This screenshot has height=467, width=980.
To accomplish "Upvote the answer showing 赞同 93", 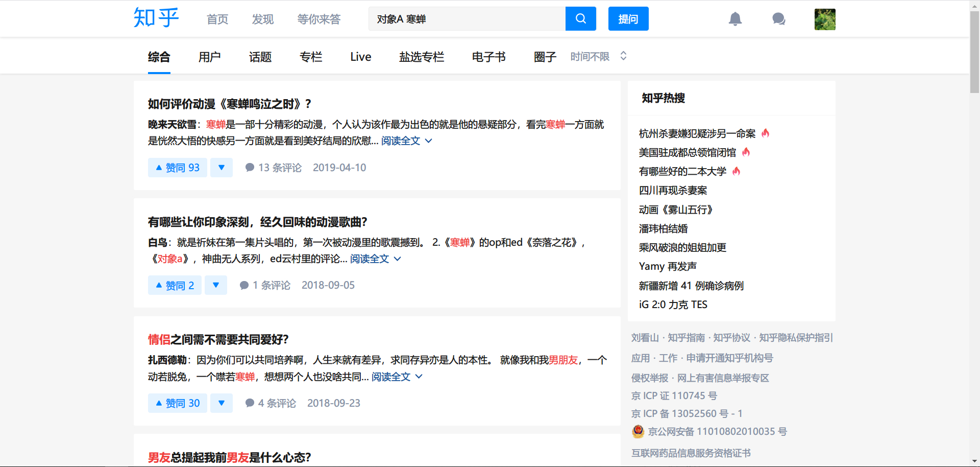I will pos(178,168).
